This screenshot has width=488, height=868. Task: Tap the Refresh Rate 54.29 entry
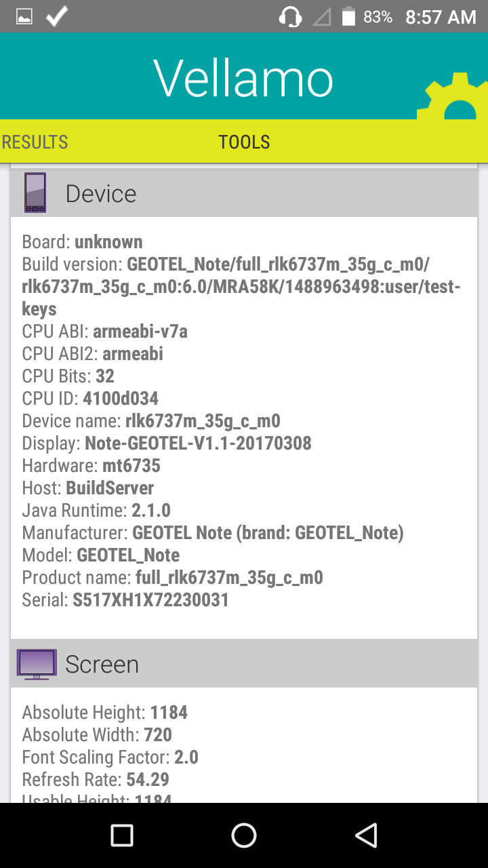[96, 779]
